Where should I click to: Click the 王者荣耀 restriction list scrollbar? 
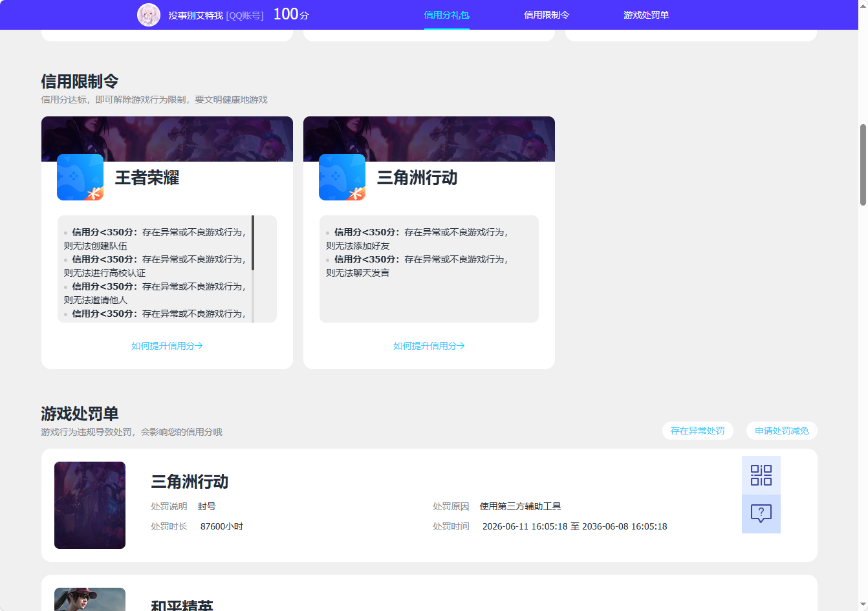(x=253, y=243)
